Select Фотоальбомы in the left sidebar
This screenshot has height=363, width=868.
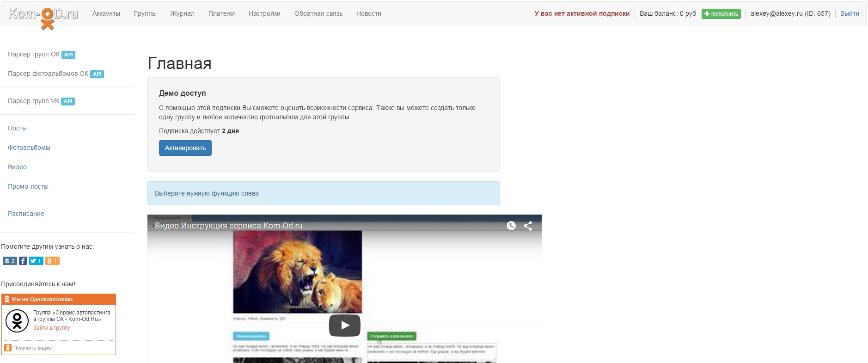29,148
